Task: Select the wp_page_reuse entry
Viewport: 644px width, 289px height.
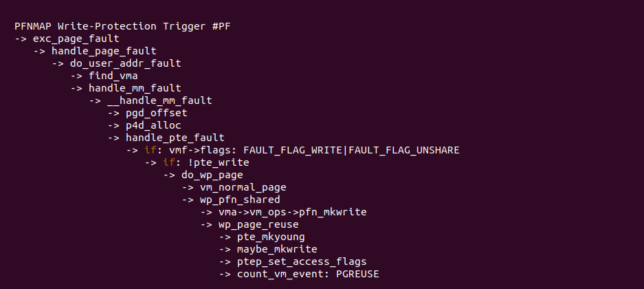Action: [258, 224]
